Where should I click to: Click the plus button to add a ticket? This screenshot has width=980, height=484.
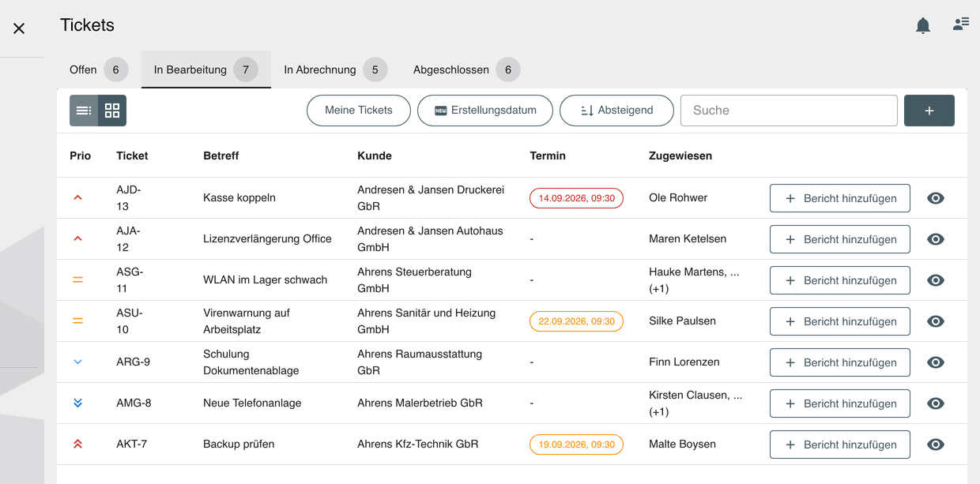929,111
